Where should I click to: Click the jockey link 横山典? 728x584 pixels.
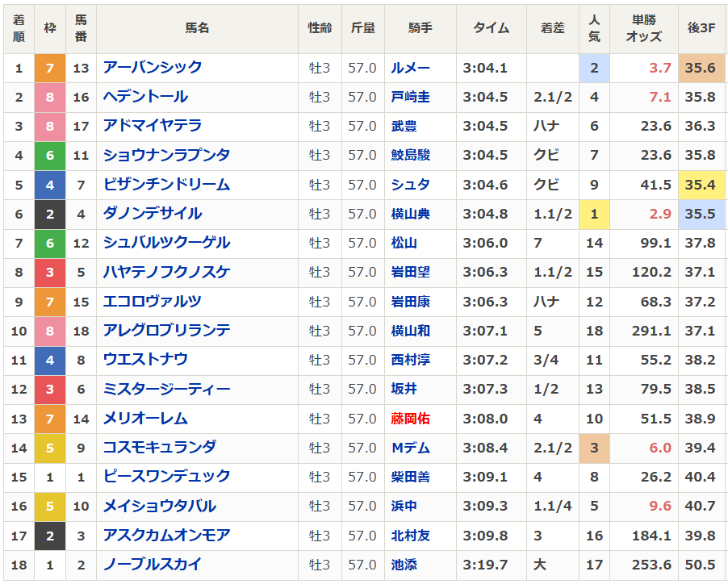tap(410, 214)
